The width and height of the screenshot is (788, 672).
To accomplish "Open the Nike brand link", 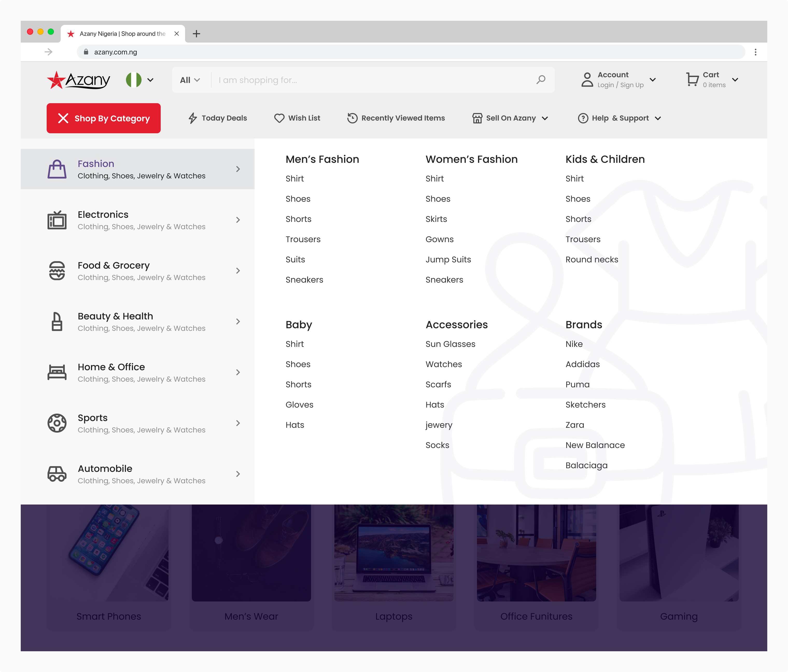I will point(574,344).
